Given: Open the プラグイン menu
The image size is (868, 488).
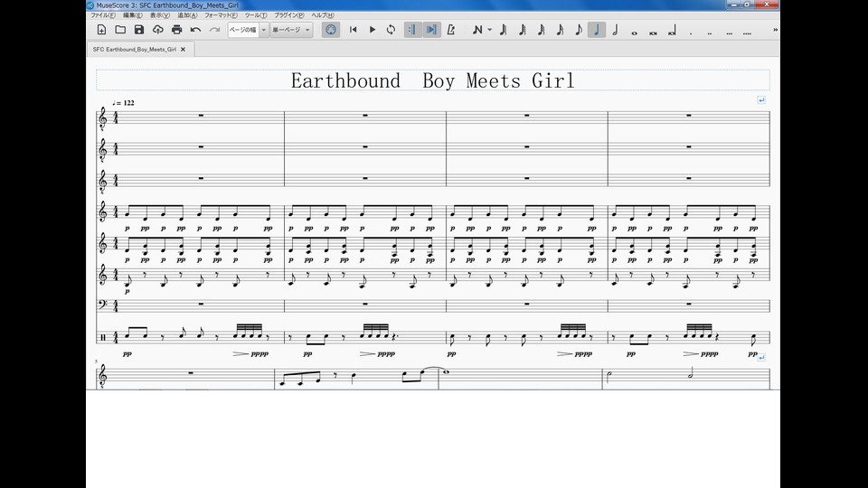Looking at the screenshot, I should pos(289,15).
